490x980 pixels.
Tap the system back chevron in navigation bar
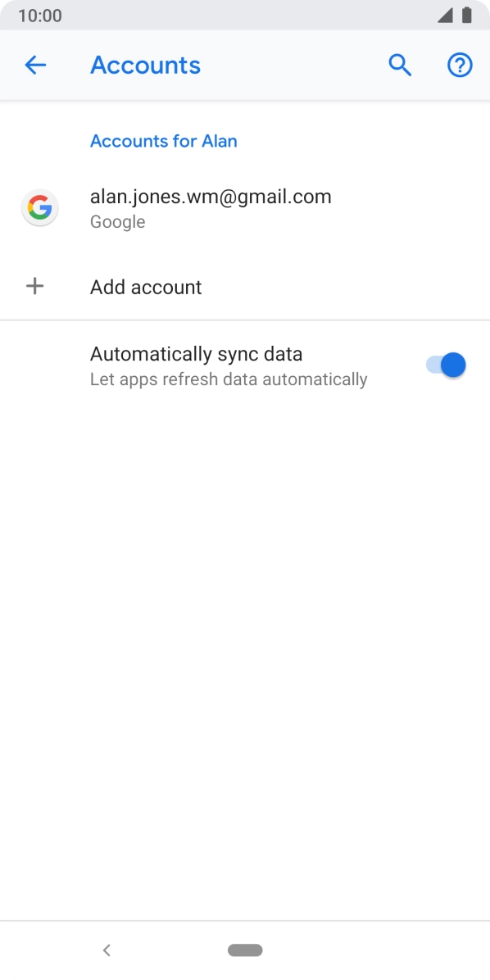107,951
